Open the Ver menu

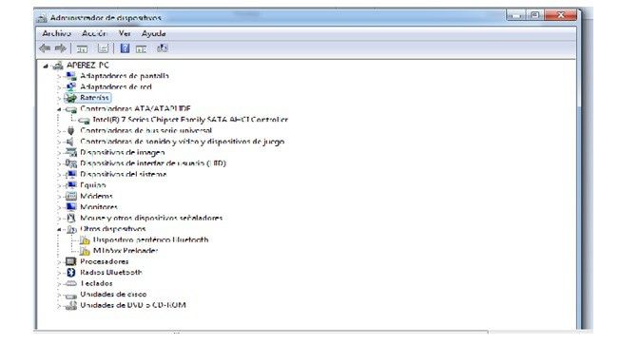[125, 33]
